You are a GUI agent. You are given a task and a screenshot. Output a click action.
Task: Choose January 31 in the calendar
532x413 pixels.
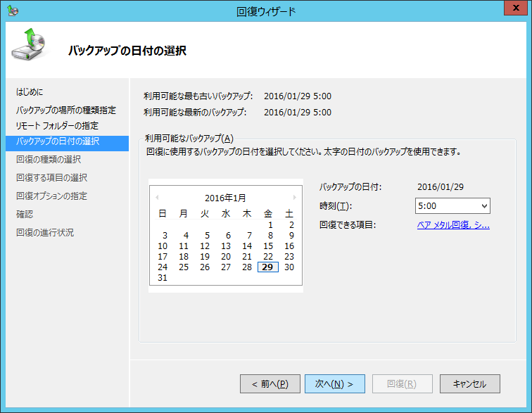coord(163,278)
